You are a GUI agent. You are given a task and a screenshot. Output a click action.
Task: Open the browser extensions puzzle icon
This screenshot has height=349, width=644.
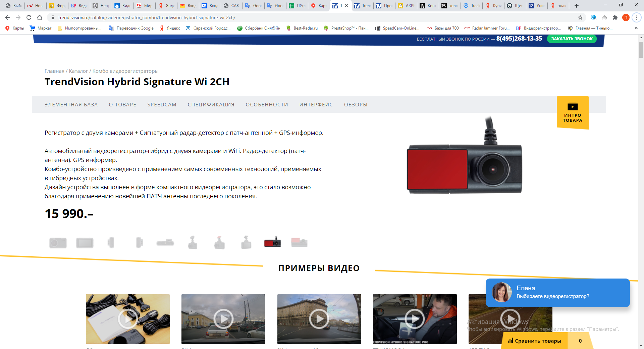pos(615,17)
